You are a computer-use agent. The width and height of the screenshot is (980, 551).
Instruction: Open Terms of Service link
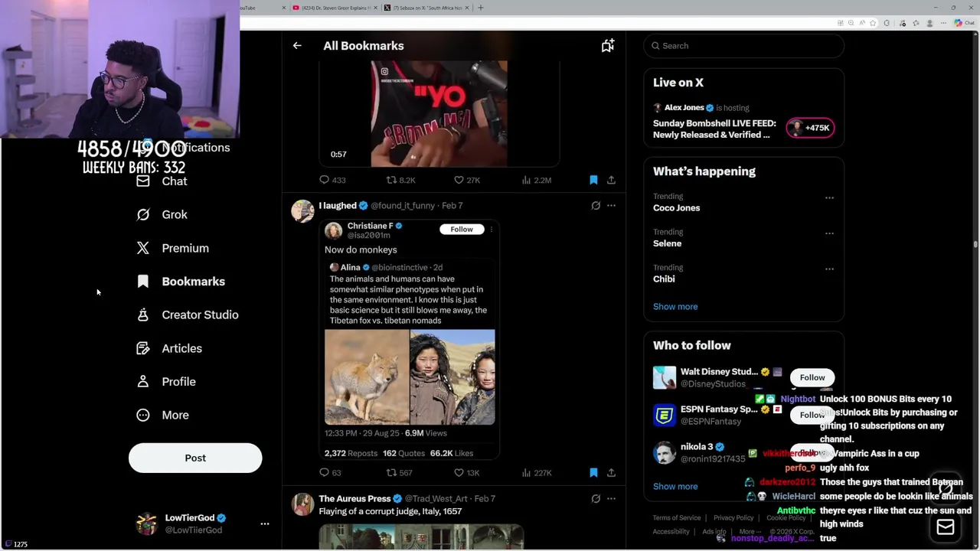[677, 518]
